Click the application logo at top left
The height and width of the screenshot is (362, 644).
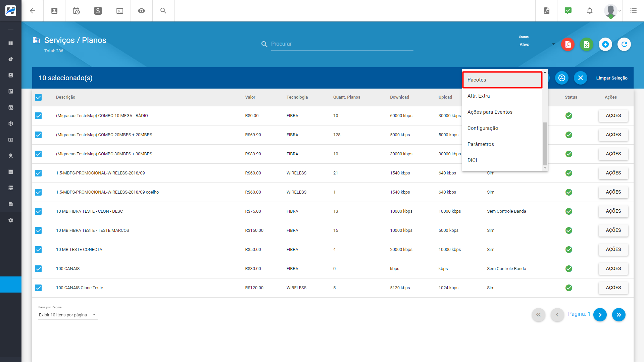coord(11,11)
